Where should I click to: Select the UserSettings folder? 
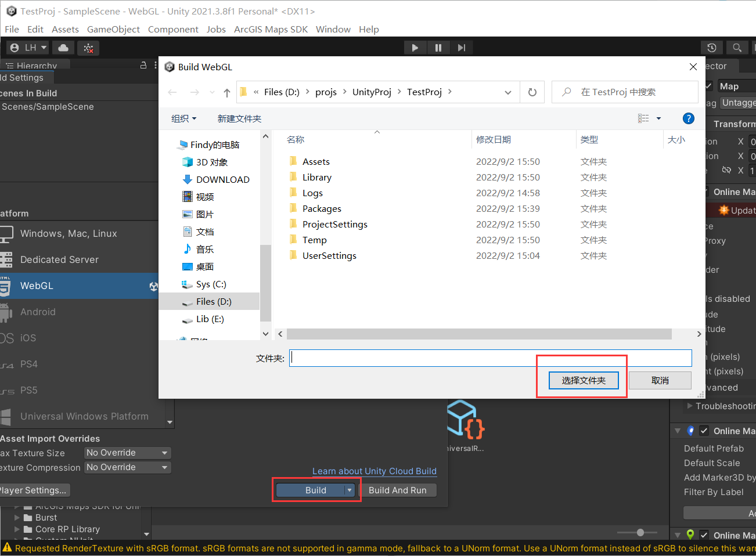(329, 255)
